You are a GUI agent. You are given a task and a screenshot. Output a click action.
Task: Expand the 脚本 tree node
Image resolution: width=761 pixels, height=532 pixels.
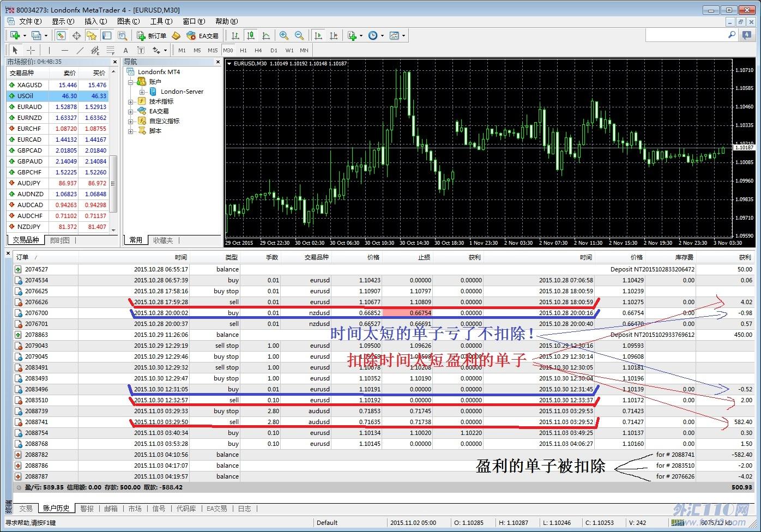(131, 131)
